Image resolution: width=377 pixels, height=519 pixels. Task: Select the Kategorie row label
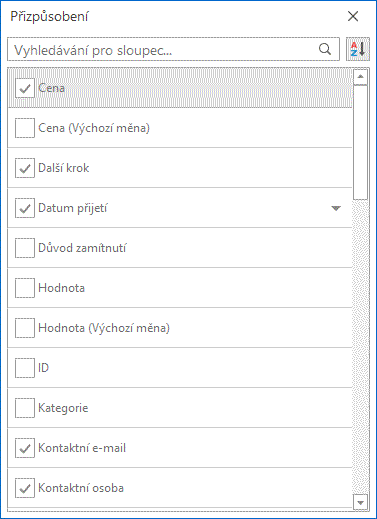click(x=63, y=408)
